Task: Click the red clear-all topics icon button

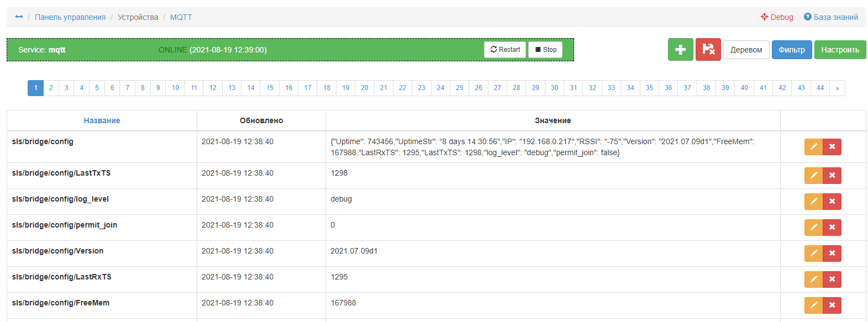Action: coord(708,50)
